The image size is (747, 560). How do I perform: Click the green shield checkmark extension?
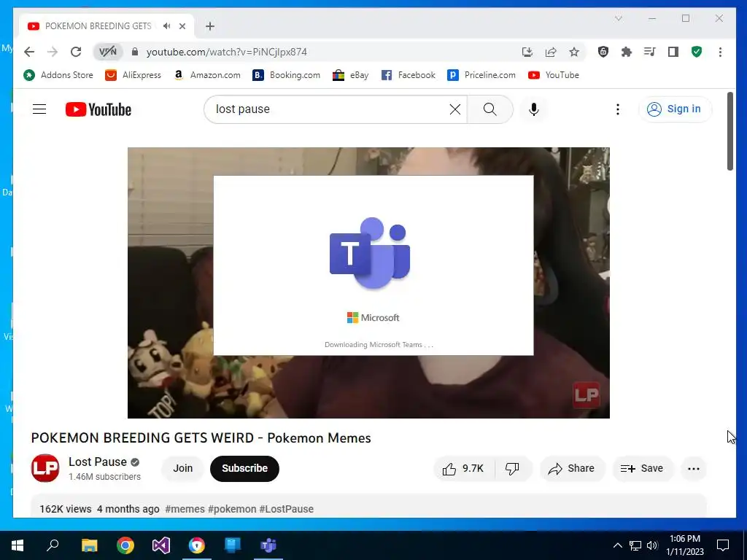click(697, 52)
